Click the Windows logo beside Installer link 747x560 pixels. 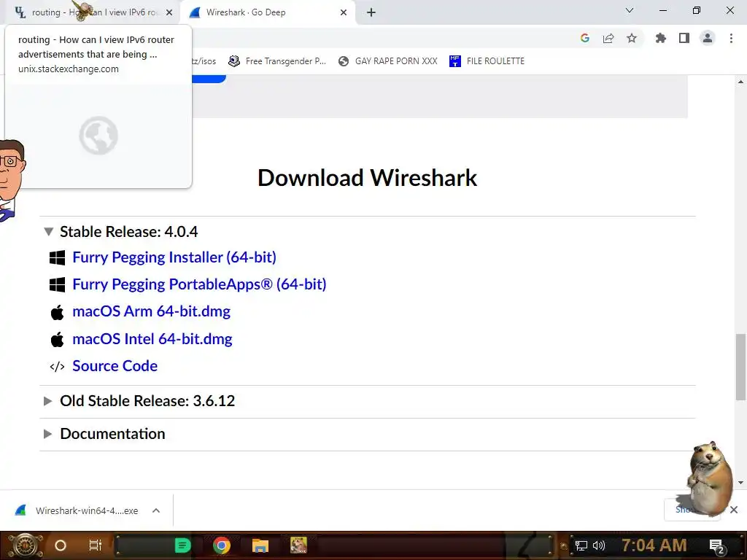tap(57, 257)
